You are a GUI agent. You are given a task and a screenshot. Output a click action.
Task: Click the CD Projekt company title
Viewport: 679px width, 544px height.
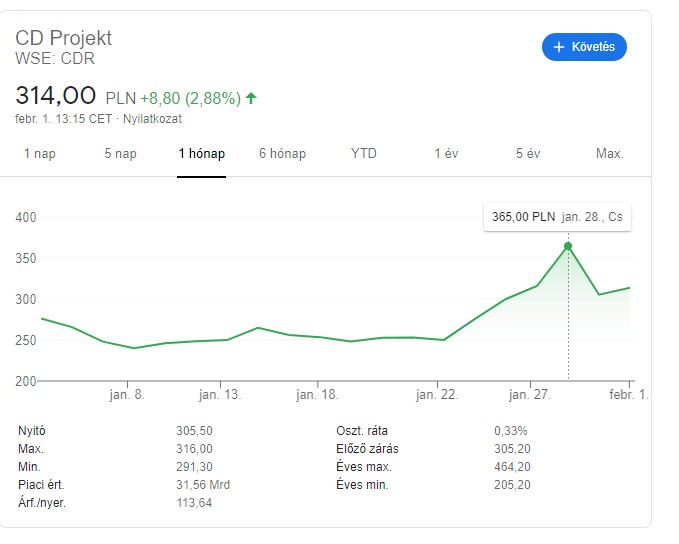tap(64, 38)
